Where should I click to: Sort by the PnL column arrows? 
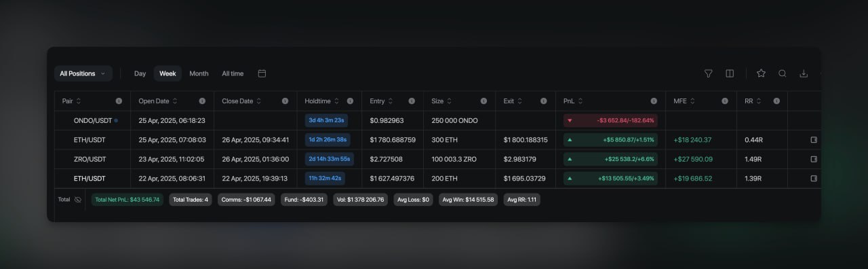pos(580,101)
